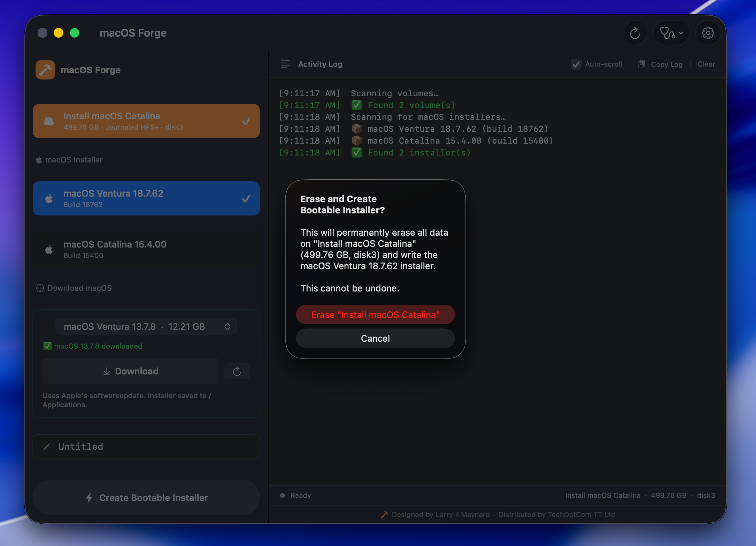
Task: Click the refresh icon in the title bar
Action: [634, 33]
